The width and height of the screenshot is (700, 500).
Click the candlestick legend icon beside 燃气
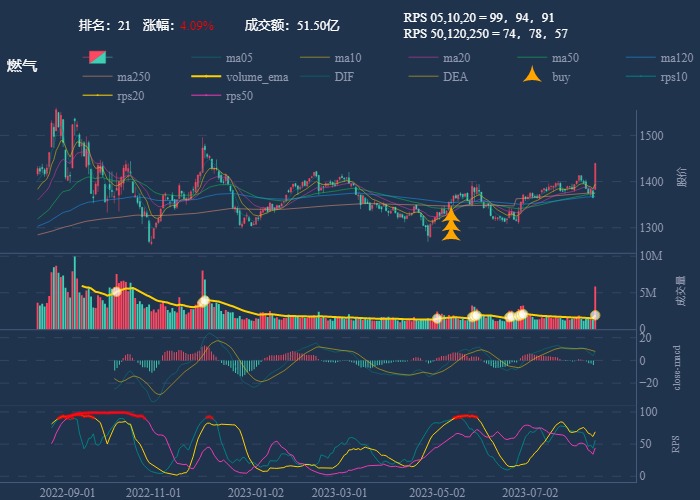pyautogui.click(x=96, y=57)
